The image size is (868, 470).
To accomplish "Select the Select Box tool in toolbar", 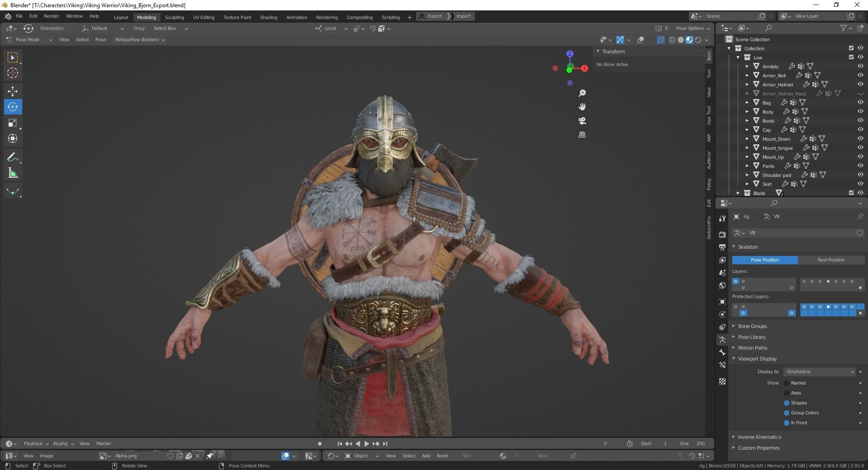I will [13, 57].
